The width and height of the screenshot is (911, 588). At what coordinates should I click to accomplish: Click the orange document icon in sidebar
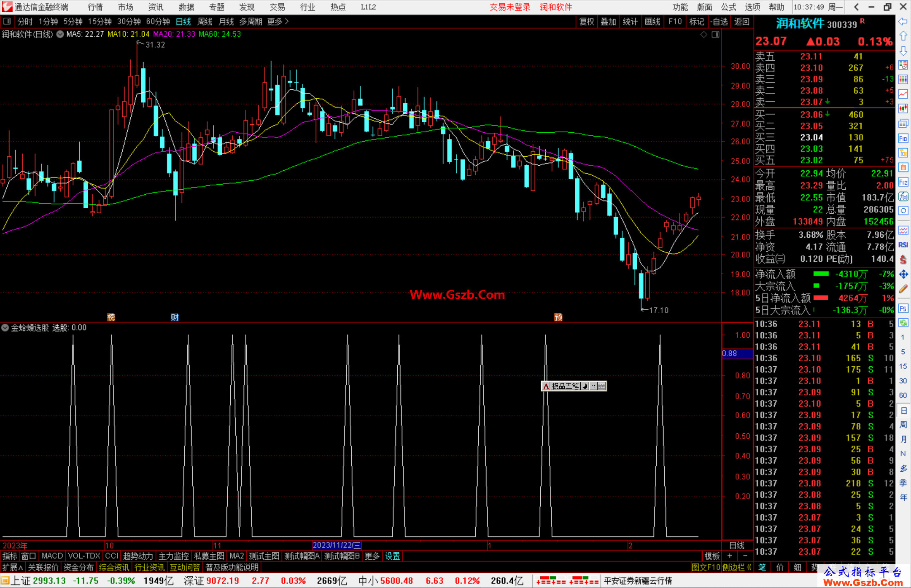903,167
